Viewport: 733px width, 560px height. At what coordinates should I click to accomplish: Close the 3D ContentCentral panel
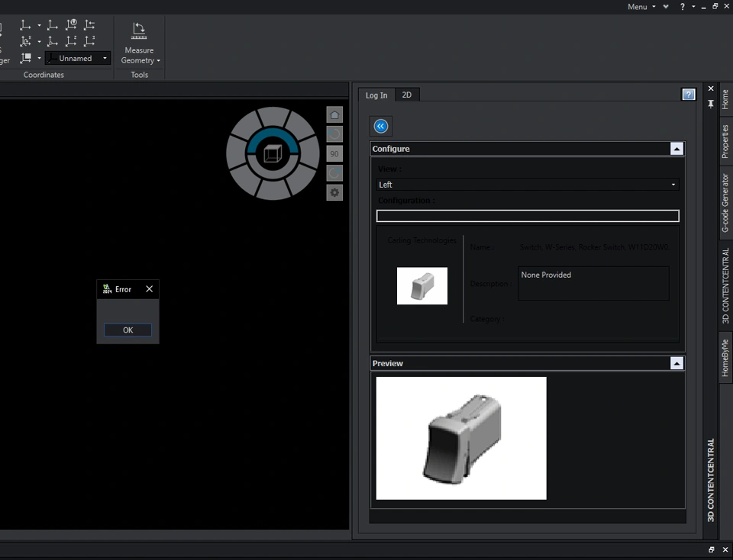tap(711, 89)
